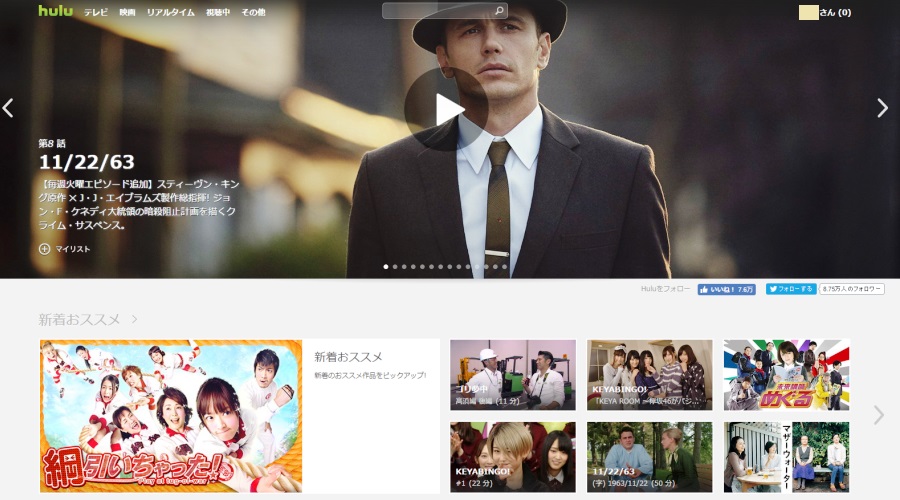Open the ゴリ夢中 thumbnail
The image size is (900, 500).
point(513,375)
